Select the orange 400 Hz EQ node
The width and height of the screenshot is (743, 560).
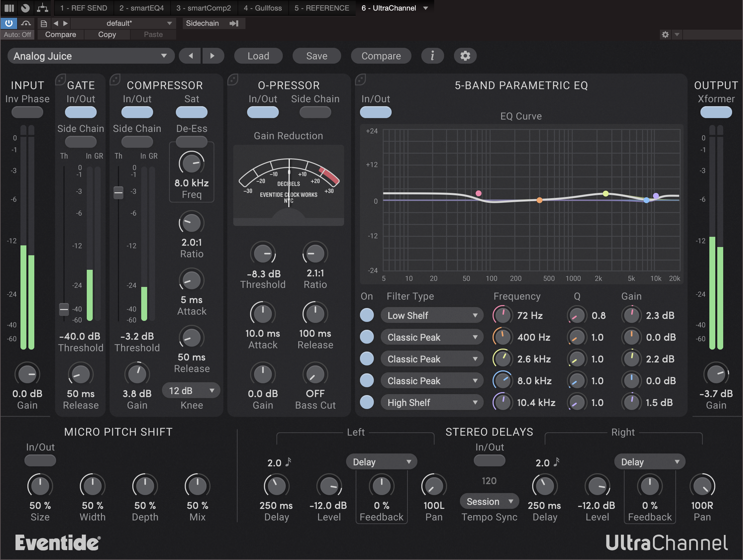[539, 200]
